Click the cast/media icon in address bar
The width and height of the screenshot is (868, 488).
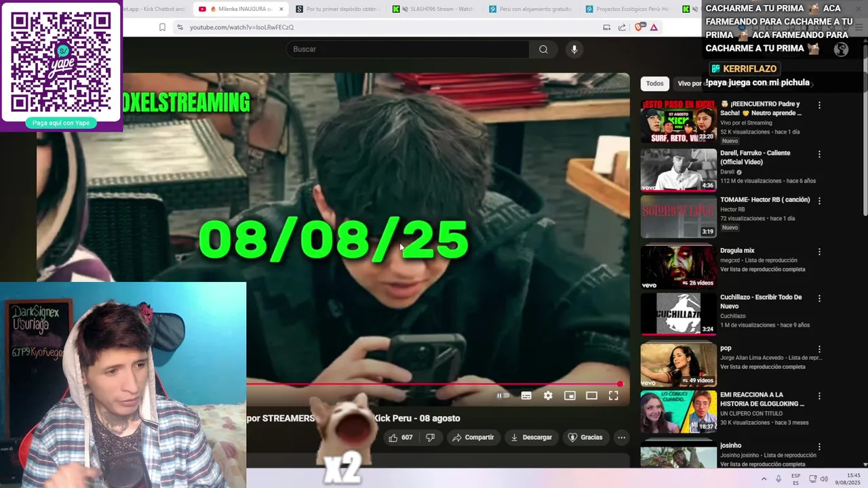coord(606,27)
